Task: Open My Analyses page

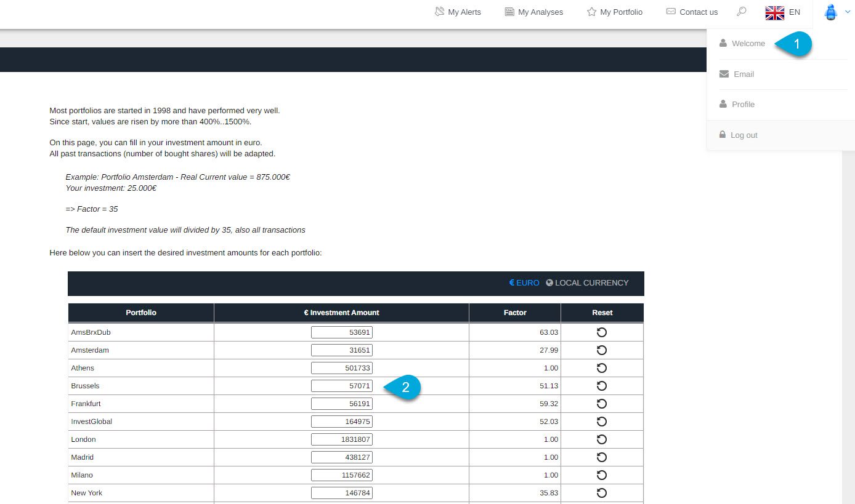Action: tap(533, 12)
